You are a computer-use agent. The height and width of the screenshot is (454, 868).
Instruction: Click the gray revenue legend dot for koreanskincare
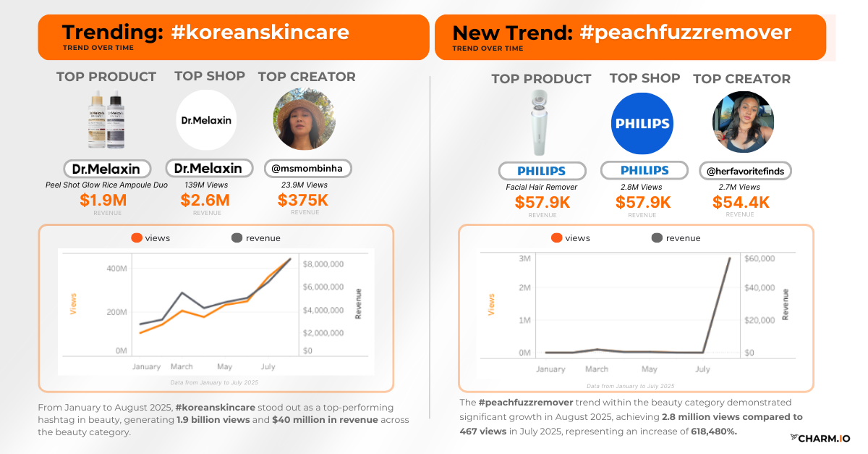click(x=237, y=238)
